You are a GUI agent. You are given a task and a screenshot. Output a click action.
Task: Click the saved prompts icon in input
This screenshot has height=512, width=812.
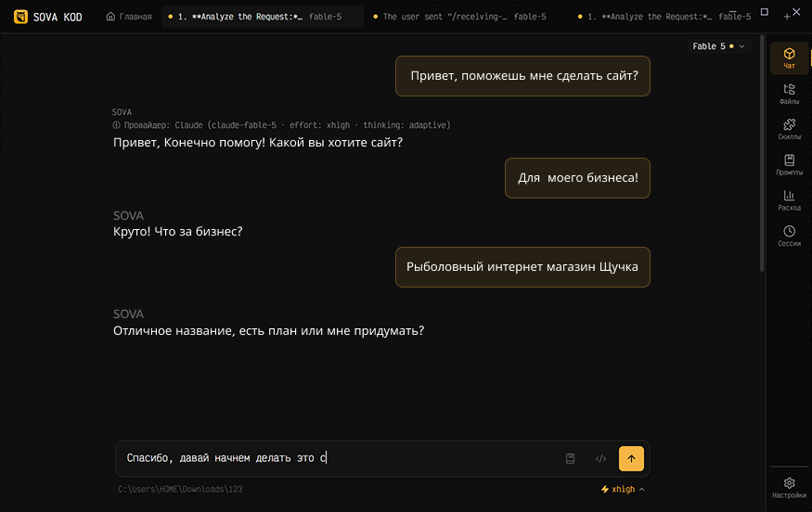click(x=570, y=458)
